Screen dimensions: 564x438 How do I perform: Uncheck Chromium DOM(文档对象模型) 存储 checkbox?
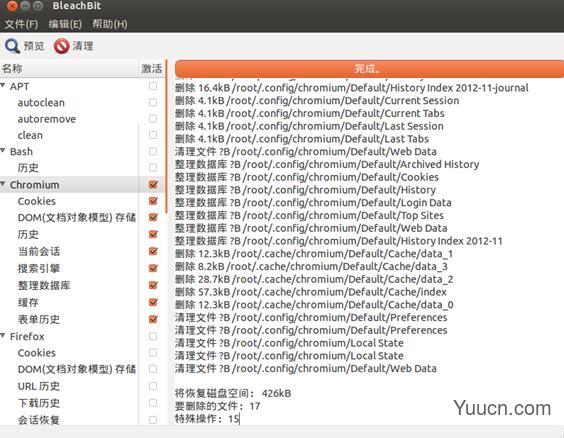point(153,217)
